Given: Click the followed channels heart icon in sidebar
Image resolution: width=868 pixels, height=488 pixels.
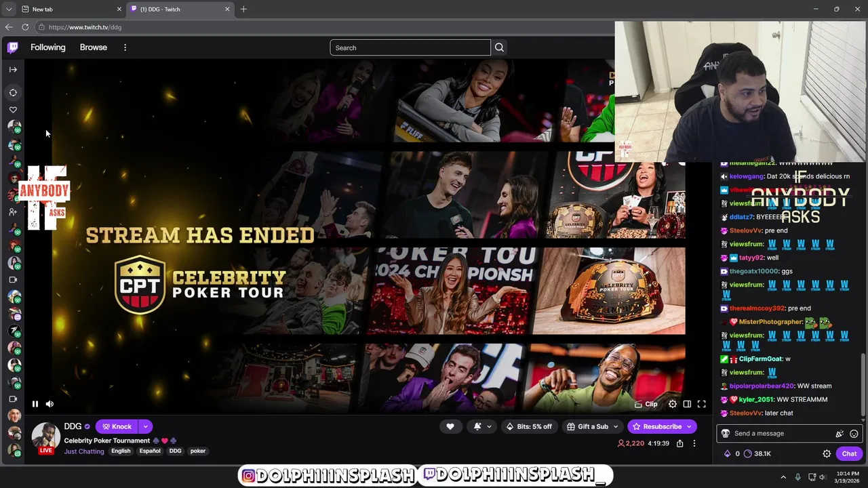Looking at the screenshot, I should pos(13,109).
